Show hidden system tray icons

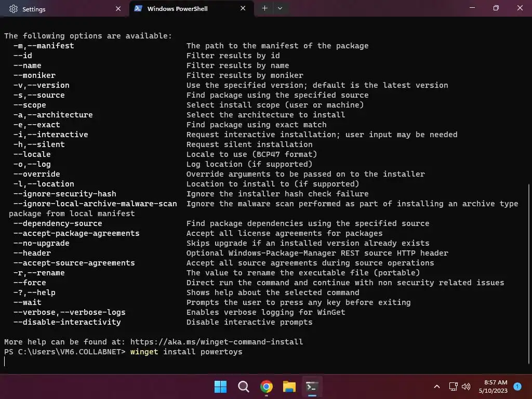tap(437, 387)
